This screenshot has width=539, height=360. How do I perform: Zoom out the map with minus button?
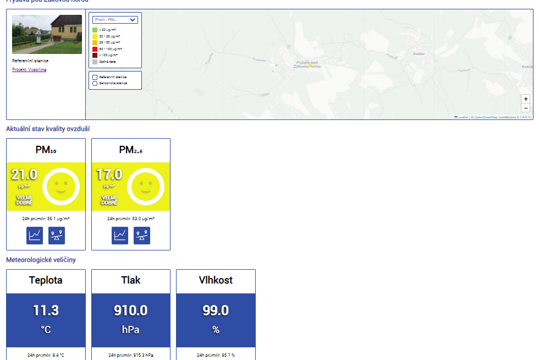click(x=525, y=108)
